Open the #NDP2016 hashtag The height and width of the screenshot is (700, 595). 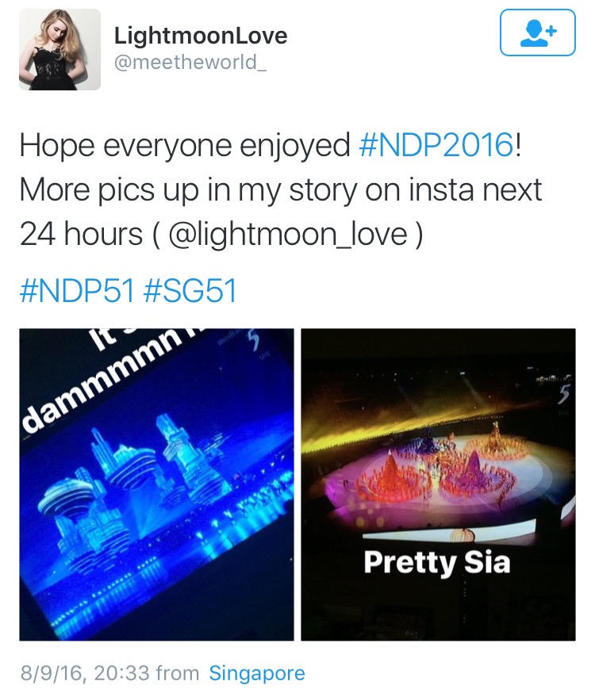coord(436,145)
